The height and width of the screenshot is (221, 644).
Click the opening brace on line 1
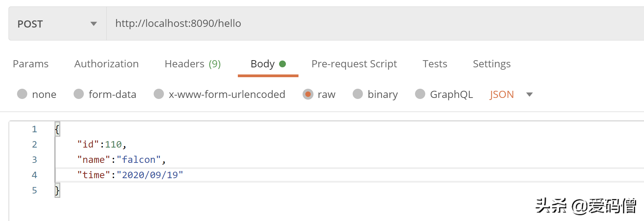point(57,129)
